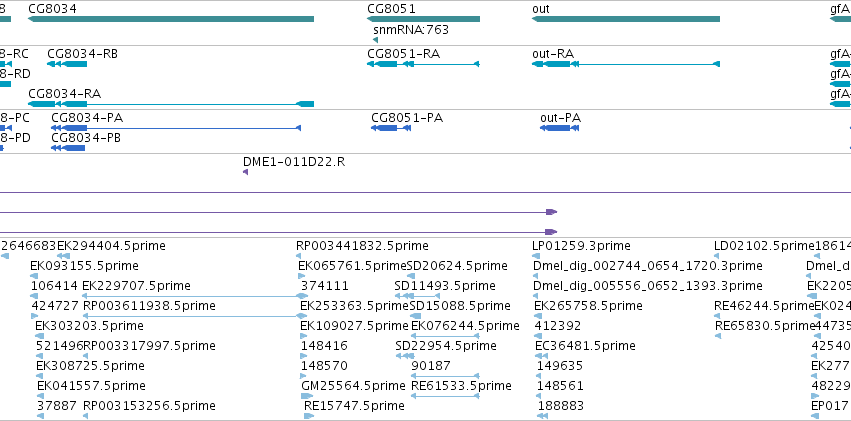Select the 424727 feature label
Image resolution: width=851 pixels, height=421 pixels.
pos(55,306)
